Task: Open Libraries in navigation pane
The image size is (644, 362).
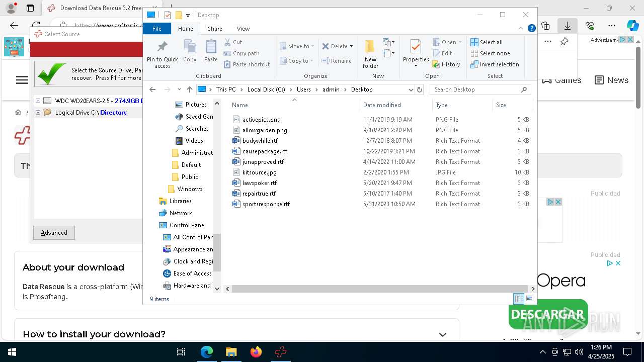Action: click(x=180, y=201)
